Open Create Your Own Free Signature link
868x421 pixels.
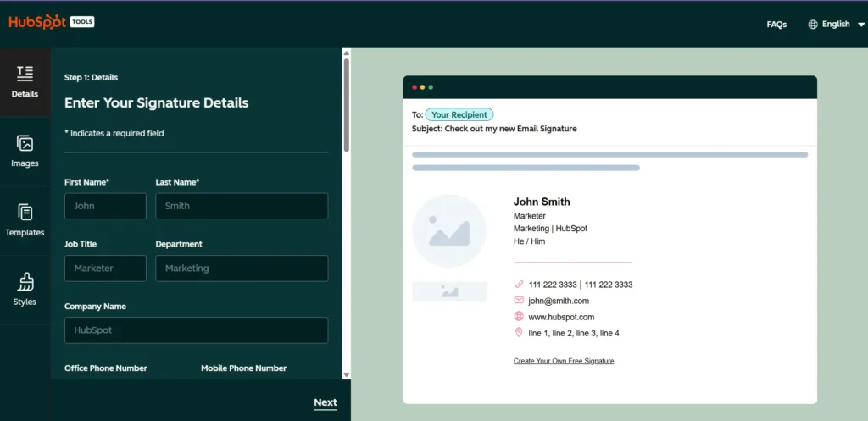tap(564, 361)
